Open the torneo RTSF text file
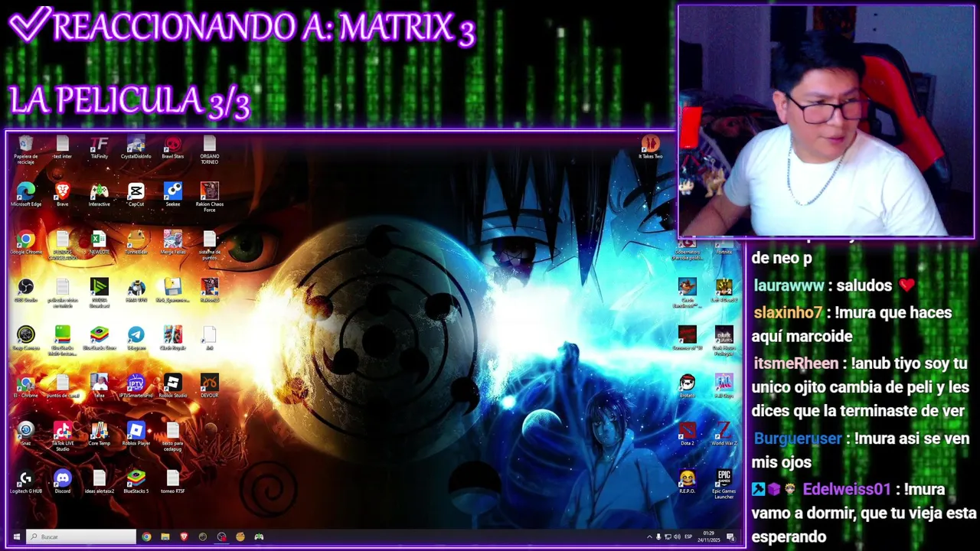The image size is (980, 551). 172,482
